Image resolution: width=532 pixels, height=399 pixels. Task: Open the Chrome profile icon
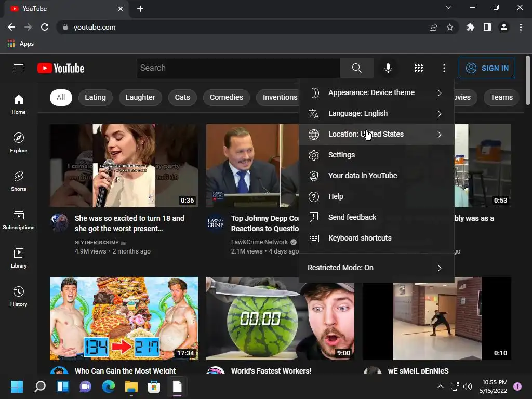[504, 27]
